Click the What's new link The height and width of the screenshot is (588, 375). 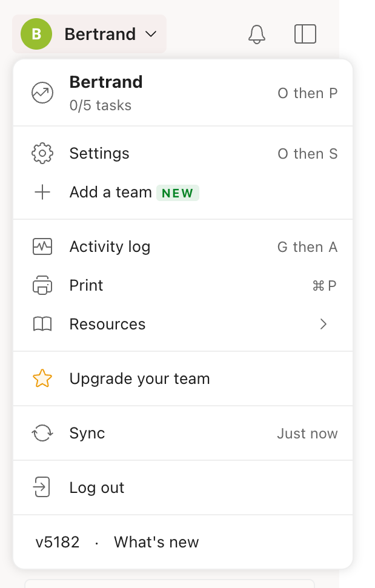[x=156, y=542]
